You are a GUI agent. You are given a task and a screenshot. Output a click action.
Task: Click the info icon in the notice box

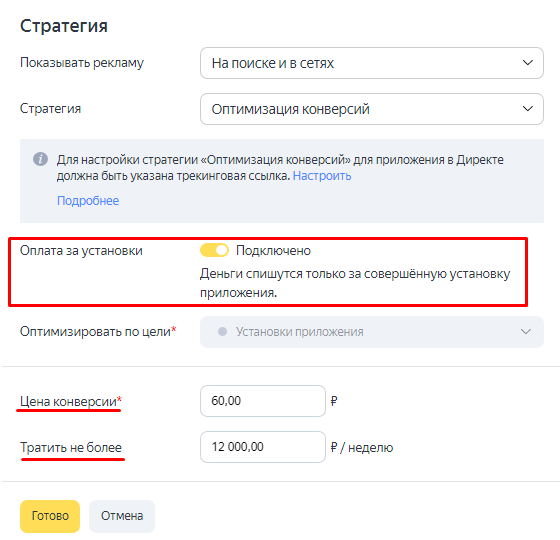click(40, 159)
